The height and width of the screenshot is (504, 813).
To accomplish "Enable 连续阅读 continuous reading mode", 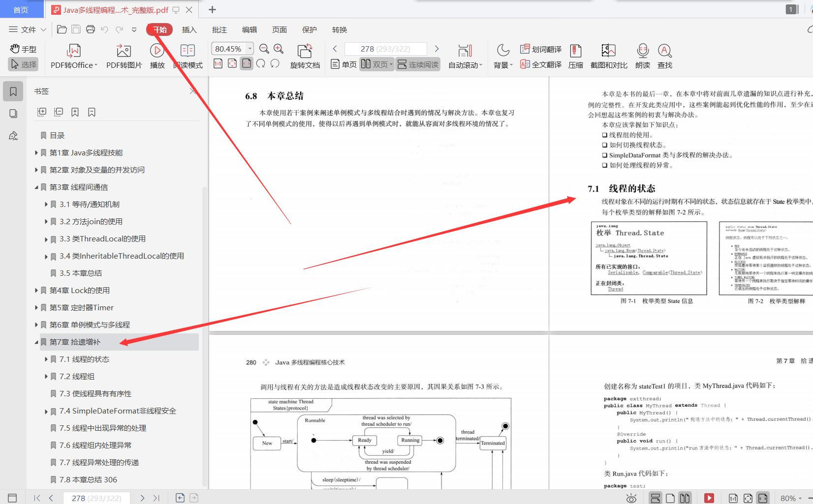I will tap(417, 63).
